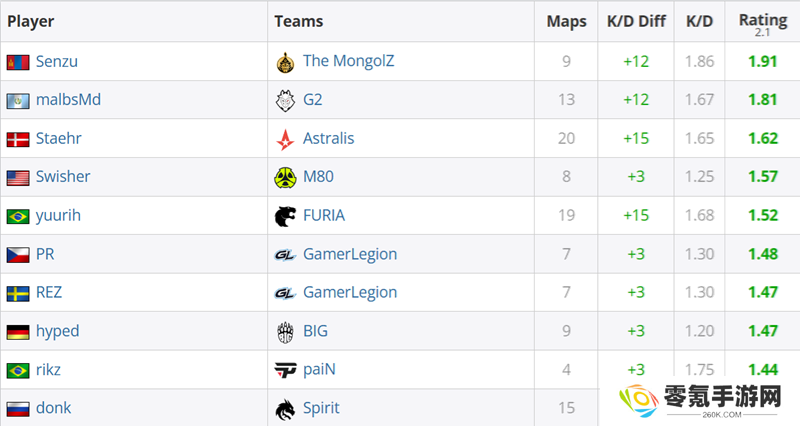The image size is (800, 426).
Task: Click the Astralis star logo icon
Action: (x=285, y=139)
